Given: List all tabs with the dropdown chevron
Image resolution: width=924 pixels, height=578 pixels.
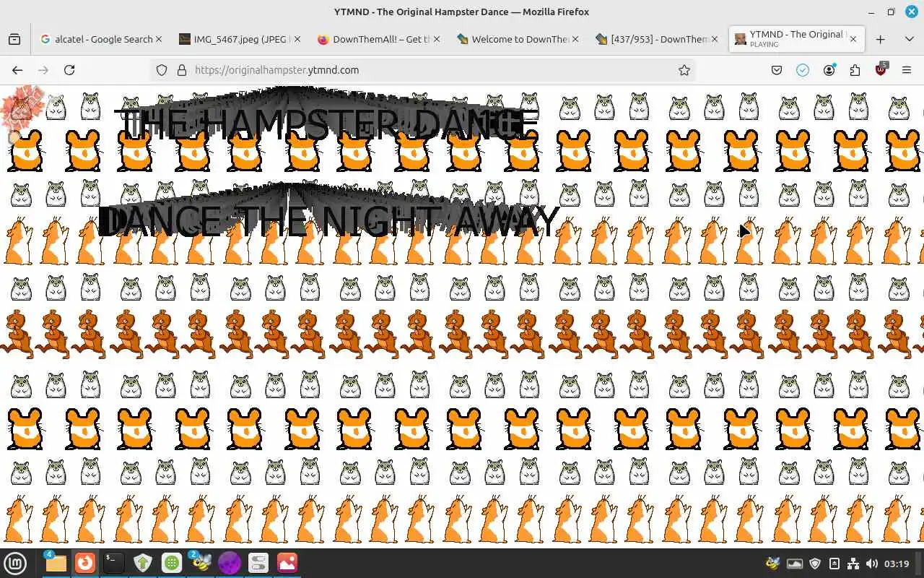Looking at the screenshot, I should pos(908,39).
